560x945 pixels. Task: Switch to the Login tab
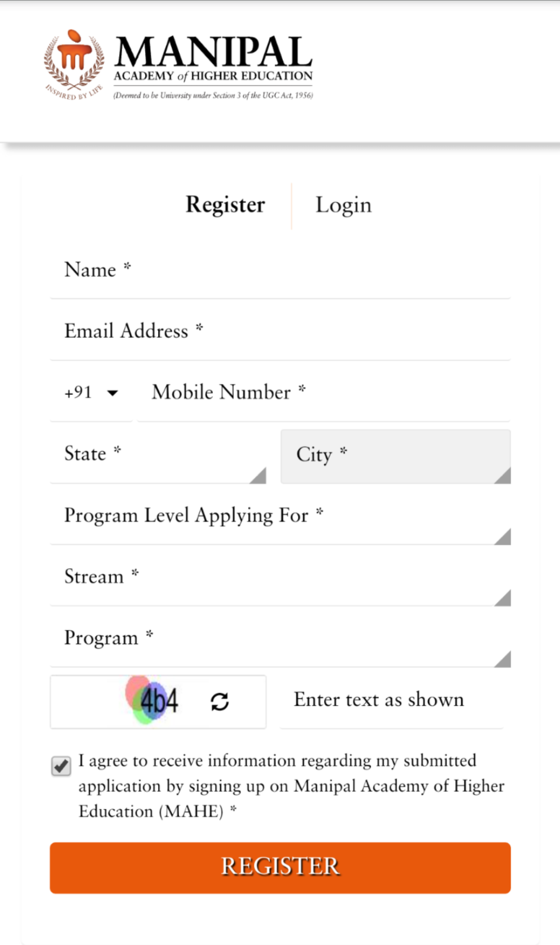(343, 204)
